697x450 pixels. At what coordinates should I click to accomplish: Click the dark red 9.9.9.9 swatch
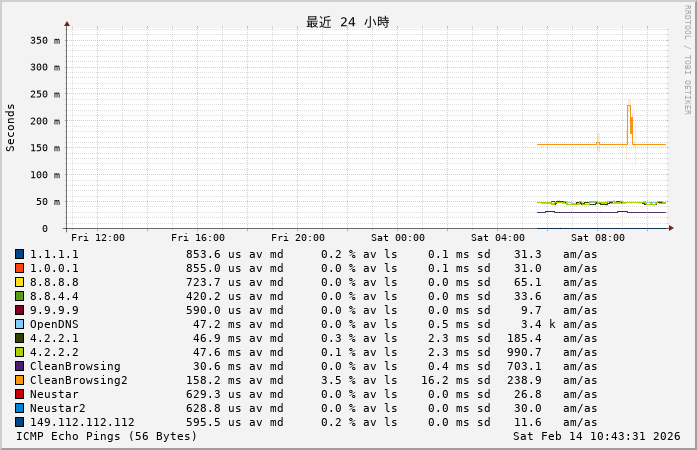tap(20, 310)
